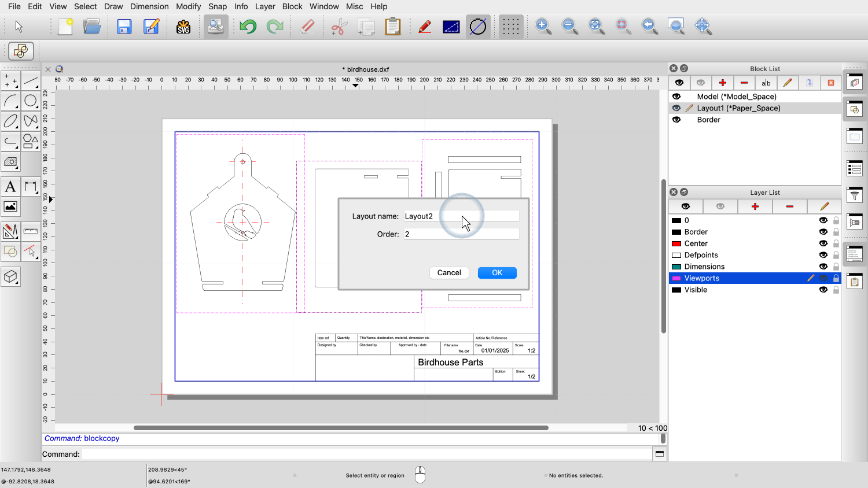
Task: Open the Dimension menu
Action: click(149, 6)
